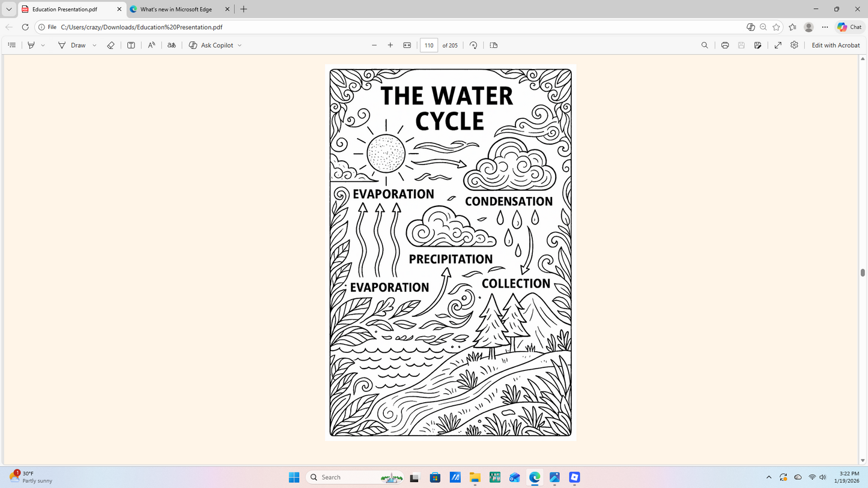Open Roblox from taskbar

click(x=574, y=477)
